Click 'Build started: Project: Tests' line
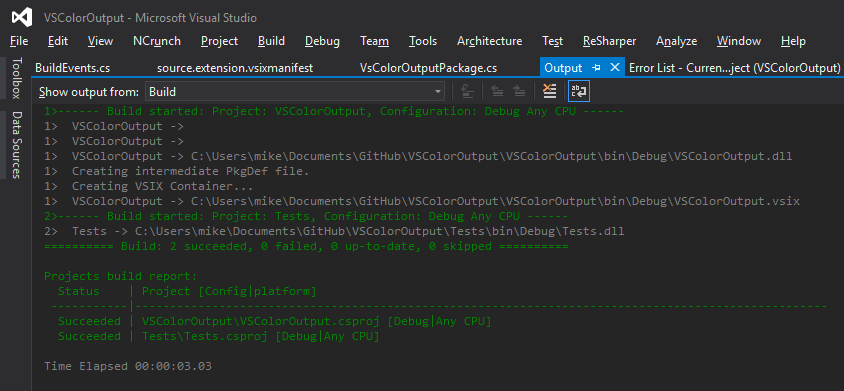This screenshot has height=391, width=844. pos(306,217)
